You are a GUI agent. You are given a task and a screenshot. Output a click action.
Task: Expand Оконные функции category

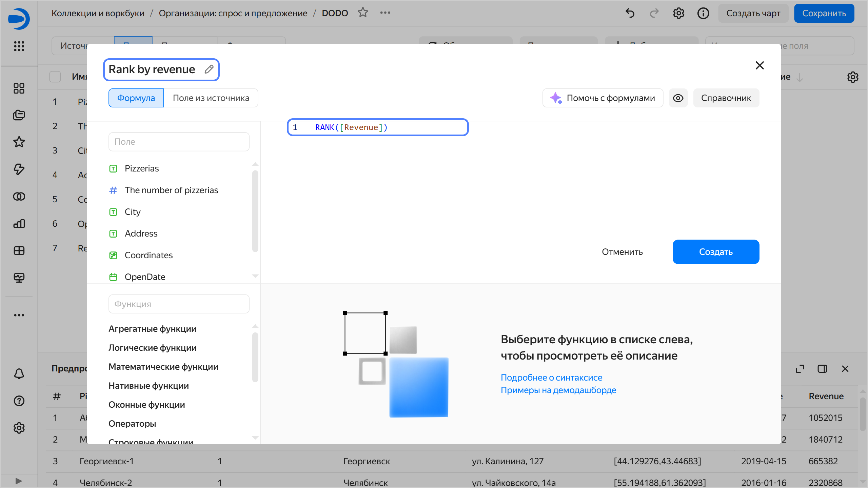pyautogui.click(x=146, y=405)
